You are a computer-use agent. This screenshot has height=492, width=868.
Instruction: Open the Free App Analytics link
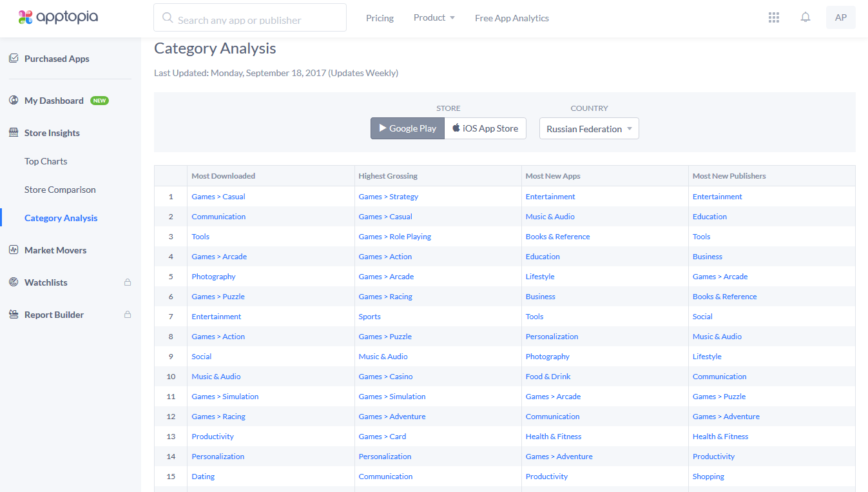(512, 18)
